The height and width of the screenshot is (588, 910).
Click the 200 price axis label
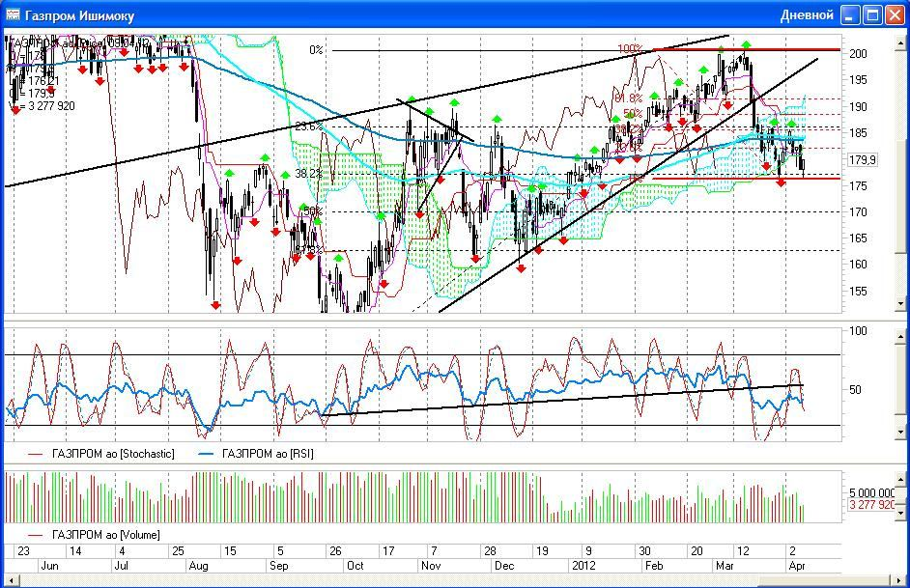point(859,54)
